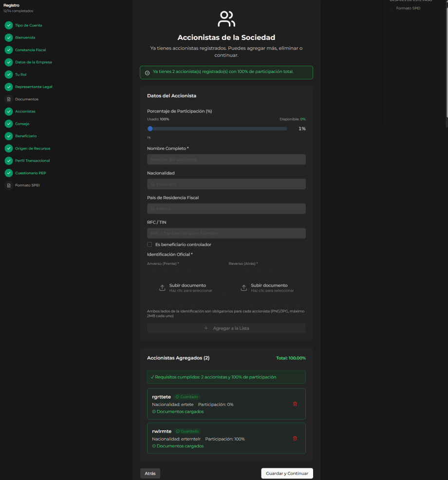The image size is (448, 480).
Task: Click the '12/14 completados' progress text
Action: click(19, 11)
